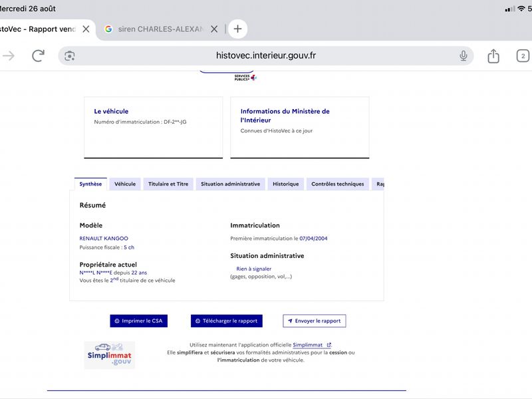Click the Le véhicule card

154,128
